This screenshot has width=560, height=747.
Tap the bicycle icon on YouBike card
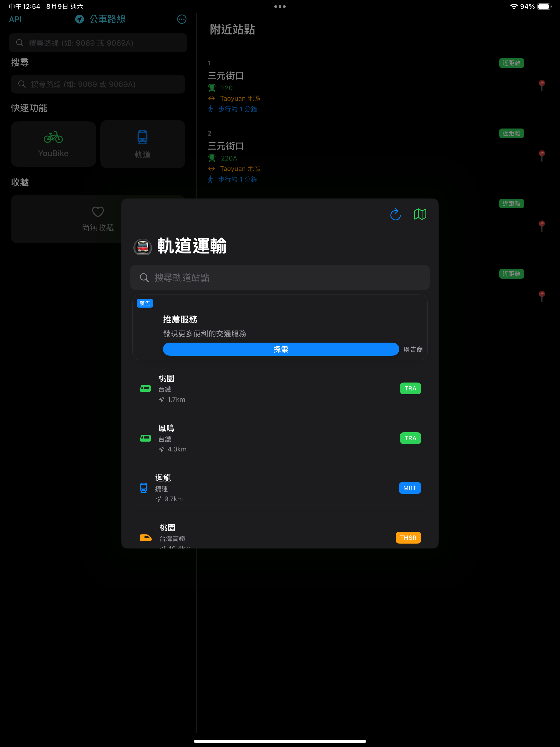[53, 137]
